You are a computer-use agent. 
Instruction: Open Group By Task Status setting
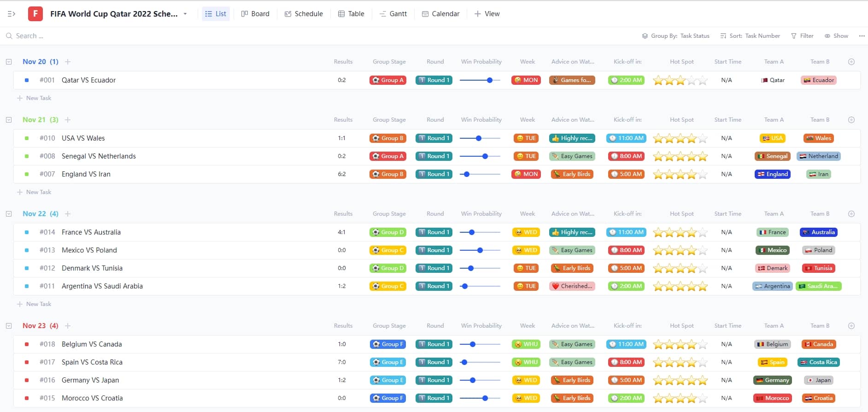[x=675, y=36]
